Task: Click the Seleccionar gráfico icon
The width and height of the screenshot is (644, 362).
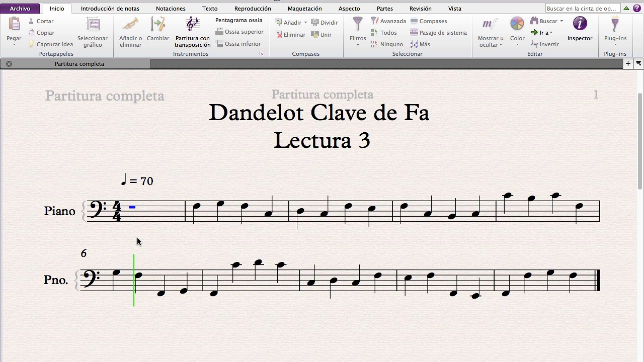Action: click(93, 25)
